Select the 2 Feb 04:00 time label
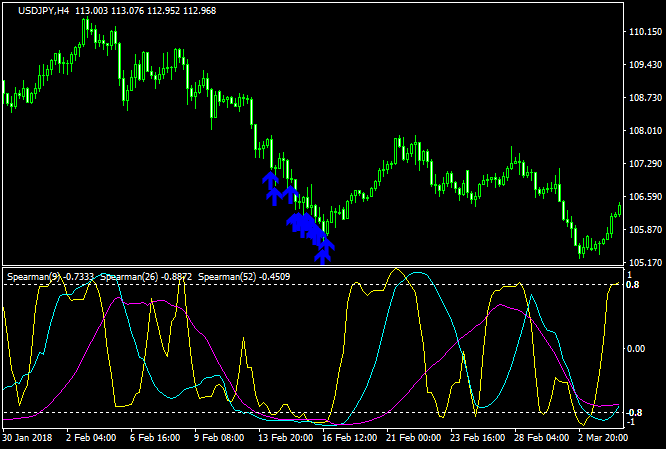 [x=90, y=438]
